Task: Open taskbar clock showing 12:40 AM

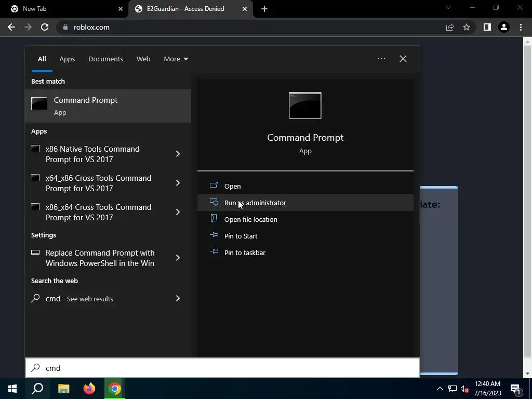Action: tap(487, 389)
